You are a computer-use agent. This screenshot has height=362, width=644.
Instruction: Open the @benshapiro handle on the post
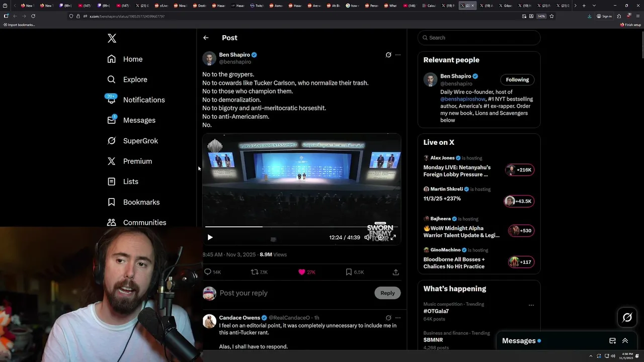tap(235, 62)
